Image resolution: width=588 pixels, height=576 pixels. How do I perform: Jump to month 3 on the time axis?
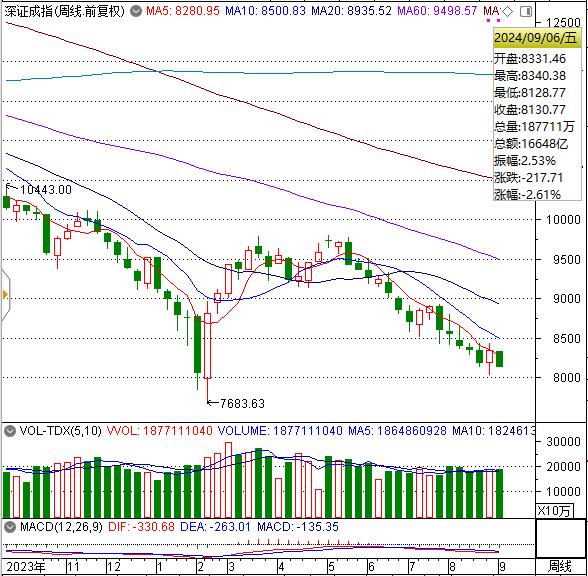pyautogui.click(x=231, y=566)
